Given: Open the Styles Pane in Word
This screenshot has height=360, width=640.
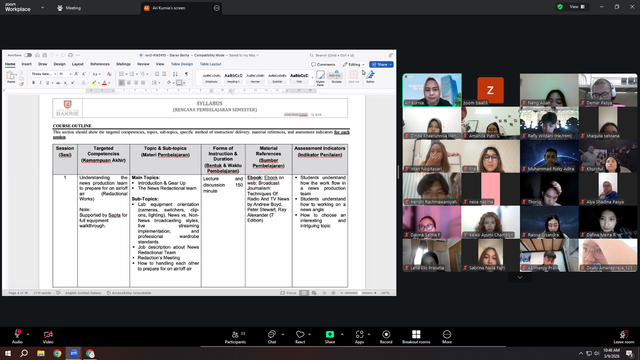Looking at the screenshot, I should pos(320,77).
